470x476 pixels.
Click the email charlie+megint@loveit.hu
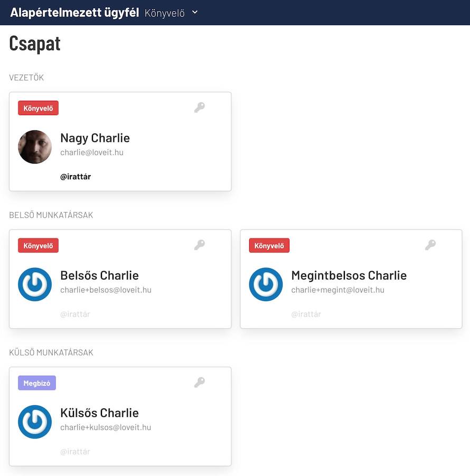coord(337,290)
